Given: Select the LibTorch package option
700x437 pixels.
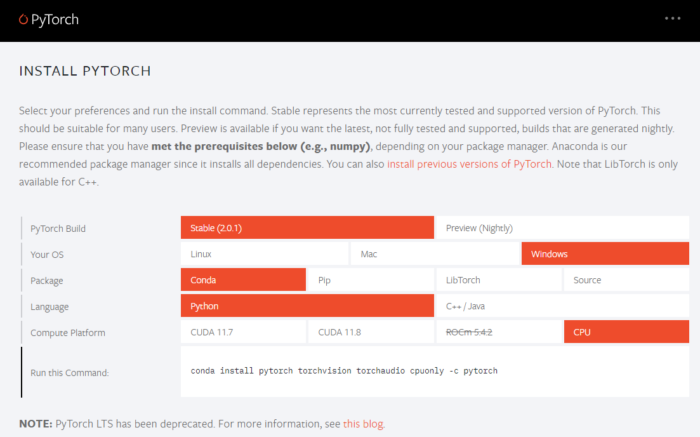Looking at the screenshot, I should pyautogui.click(x=498, y=280).
